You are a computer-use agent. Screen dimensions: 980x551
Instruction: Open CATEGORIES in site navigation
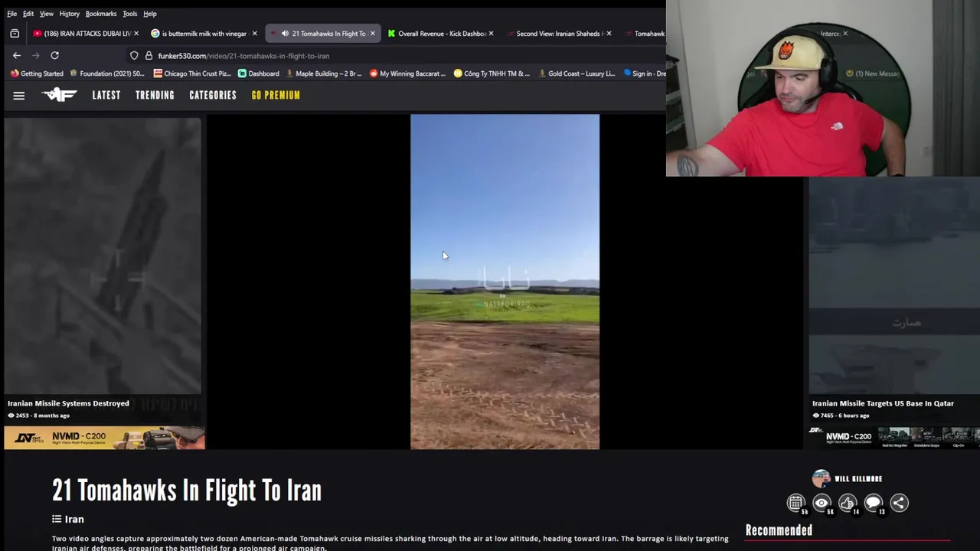(x=213, y=96)
